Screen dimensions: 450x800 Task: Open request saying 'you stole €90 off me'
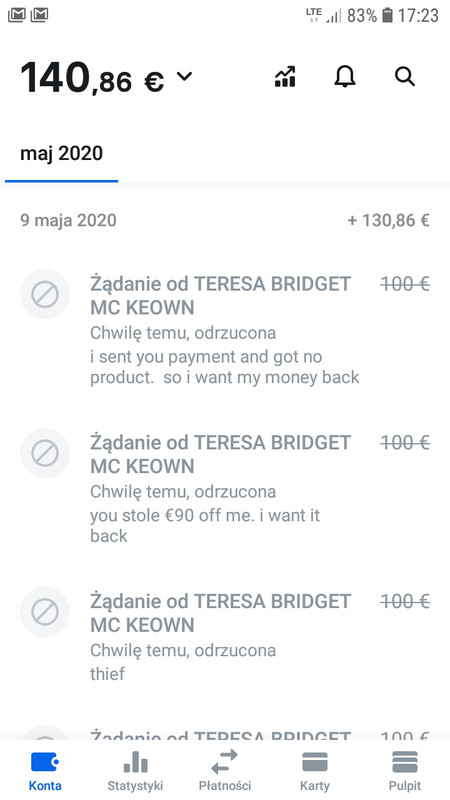[225, 489]
